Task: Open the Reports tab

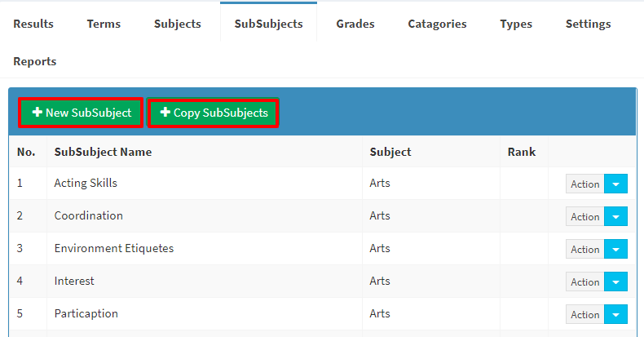Action: coord(35,61)
